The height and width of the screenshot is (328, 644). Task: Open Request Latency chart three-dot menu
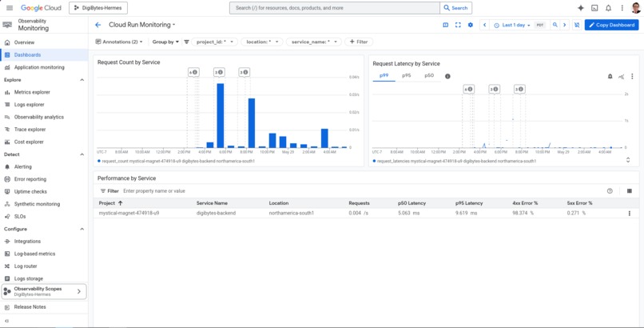point(632,76)
